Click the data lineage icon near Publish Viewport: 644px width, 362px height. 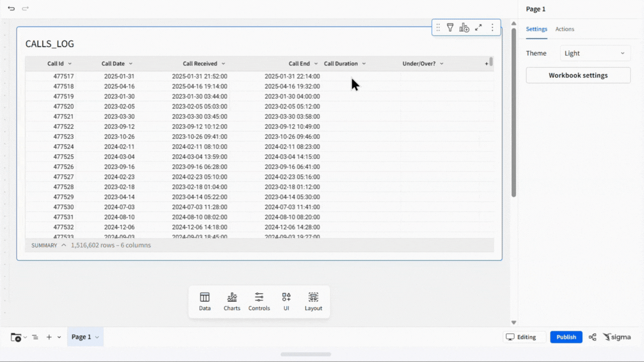tap(593, 337)
